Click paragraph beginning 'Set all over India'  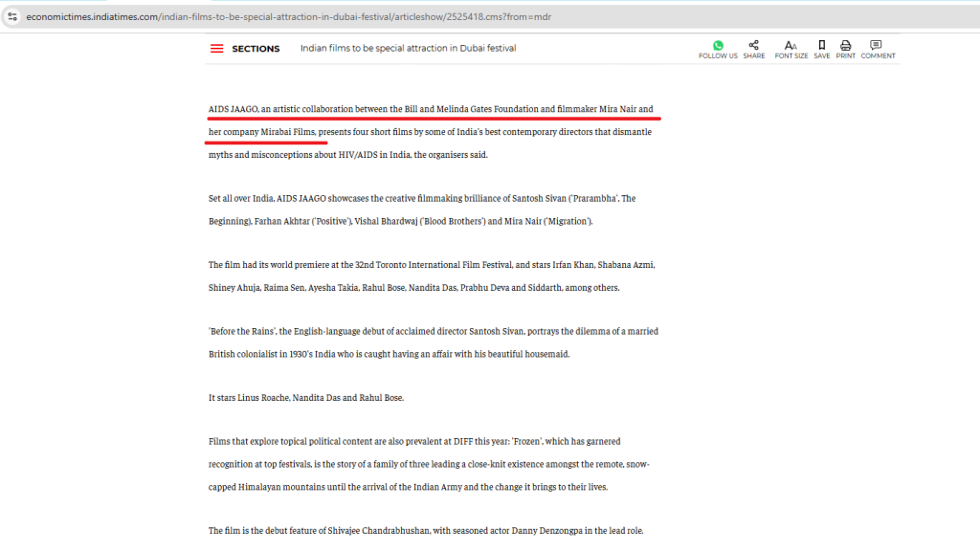point(421,199)
